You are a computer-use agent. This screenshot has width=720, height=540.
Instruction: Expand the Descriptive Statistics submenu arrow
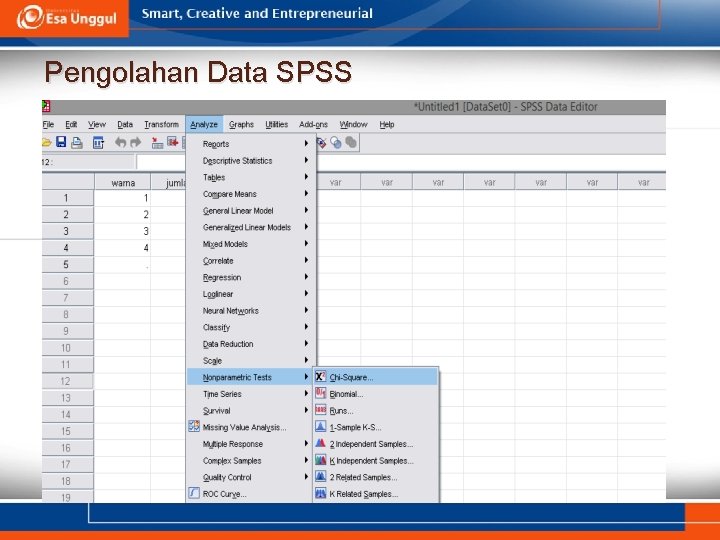[x=306, y=160]
